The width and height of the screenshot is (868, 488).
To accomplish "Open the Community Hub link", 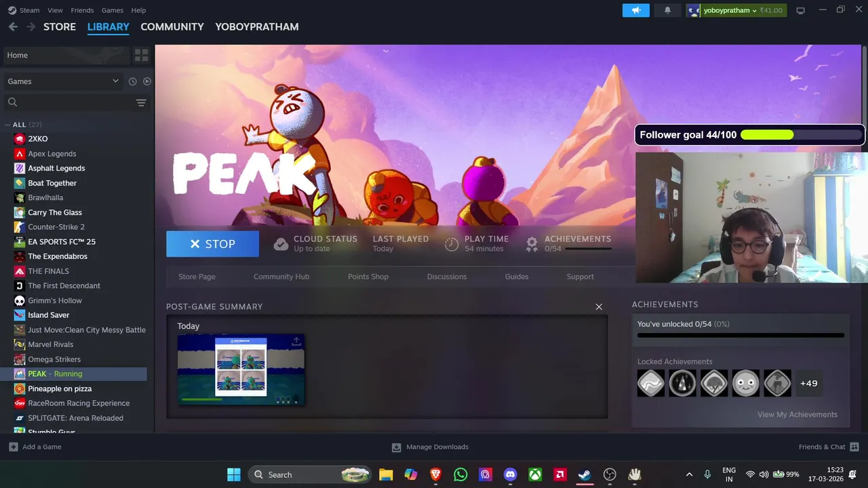I will [x=281, y=277].
